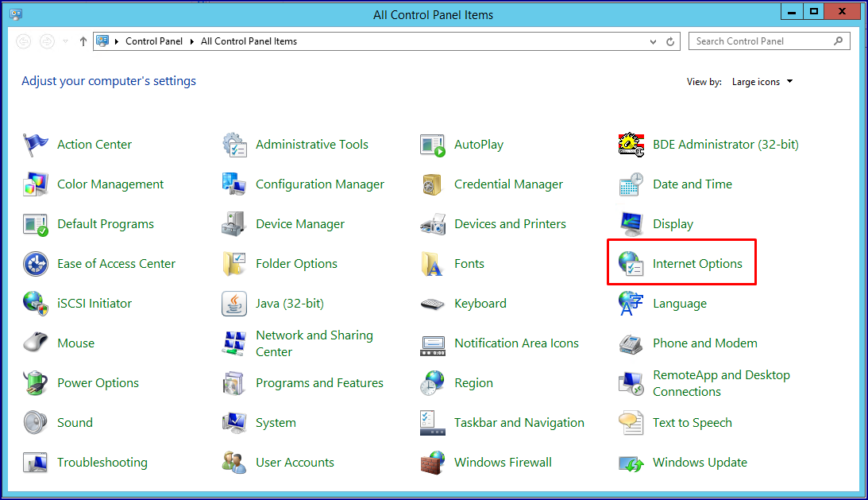868x500 pixels.
Task: Open the Device Manager icon
Action: pos(234,224)
